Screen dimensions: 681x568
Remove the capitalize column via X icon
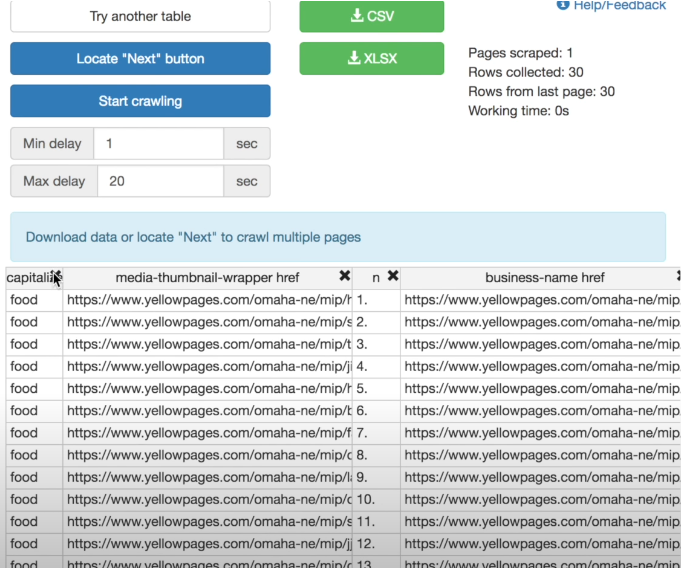click(x=56, y=276)
